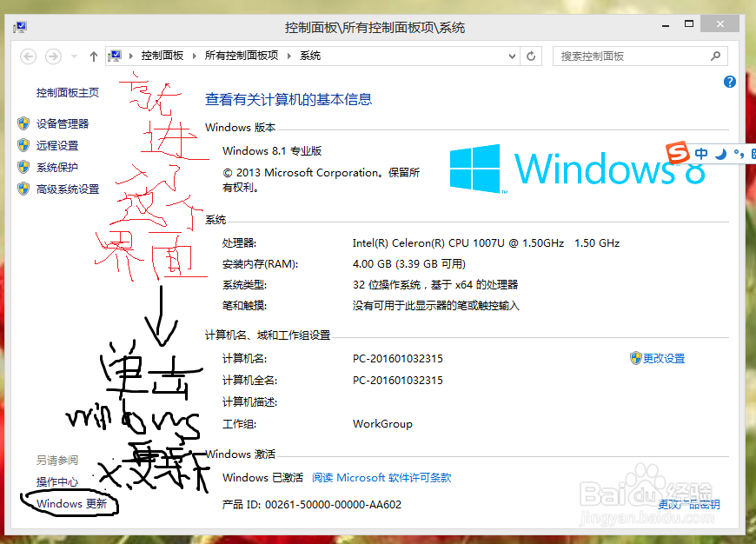
Task: Click 4.00 GB installed memory value
Action: [409, 264]
